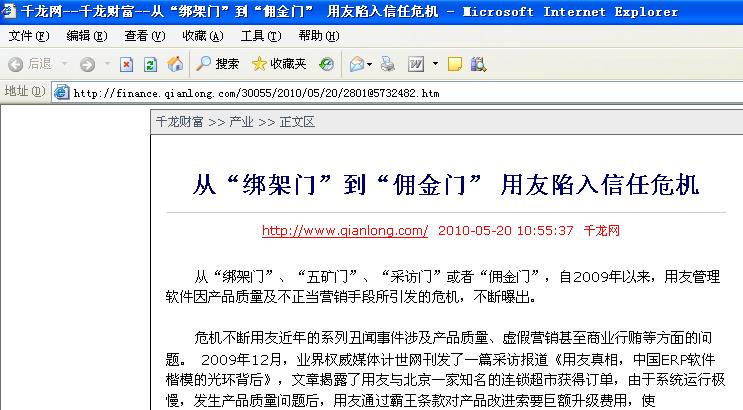Open the 查看(V) menu
This screenshot has height=410, width=743.
145,36
